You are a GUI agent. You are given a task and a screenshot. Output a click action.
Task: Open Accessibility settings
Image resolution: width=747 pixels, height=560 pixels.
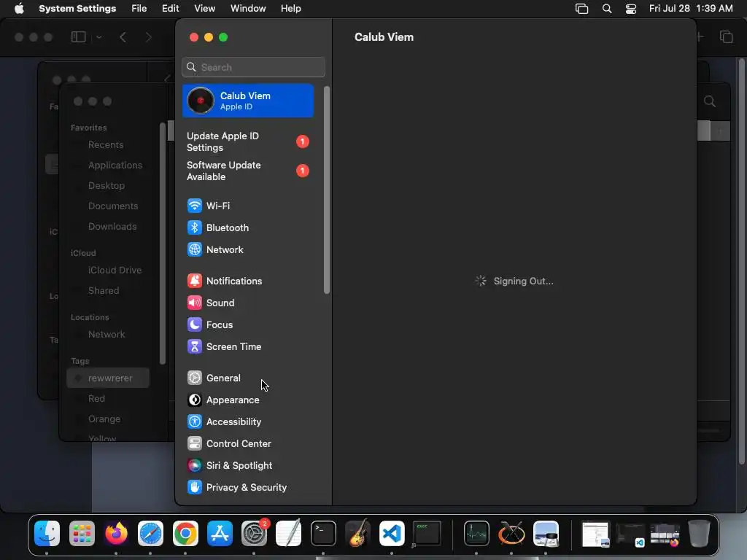click(x=248, y=422)
